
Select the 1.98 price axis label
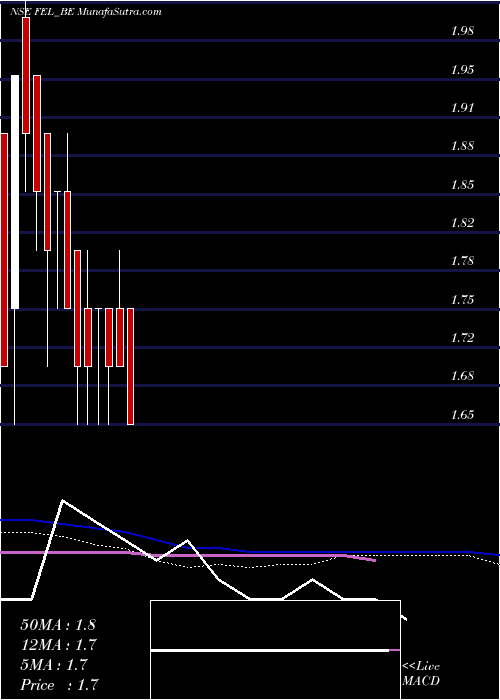coord(462,31)
